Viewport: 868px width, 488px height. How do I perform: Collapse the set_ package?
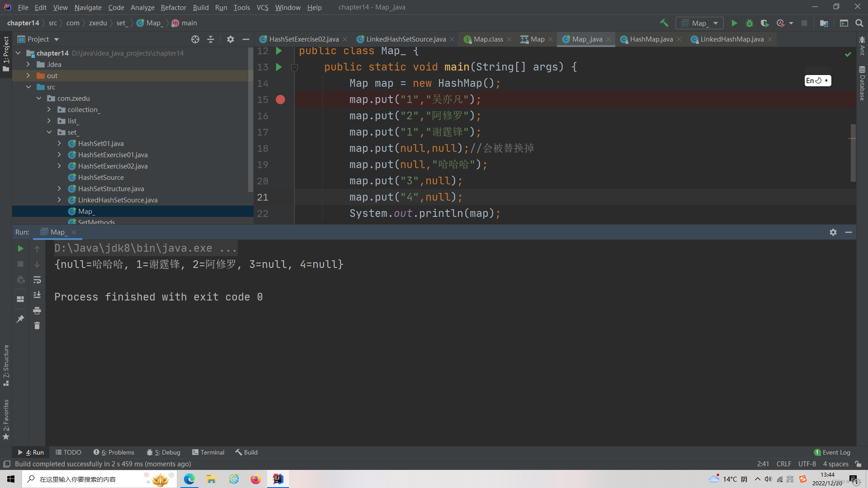pyautogui.click(x=49, y=132)
